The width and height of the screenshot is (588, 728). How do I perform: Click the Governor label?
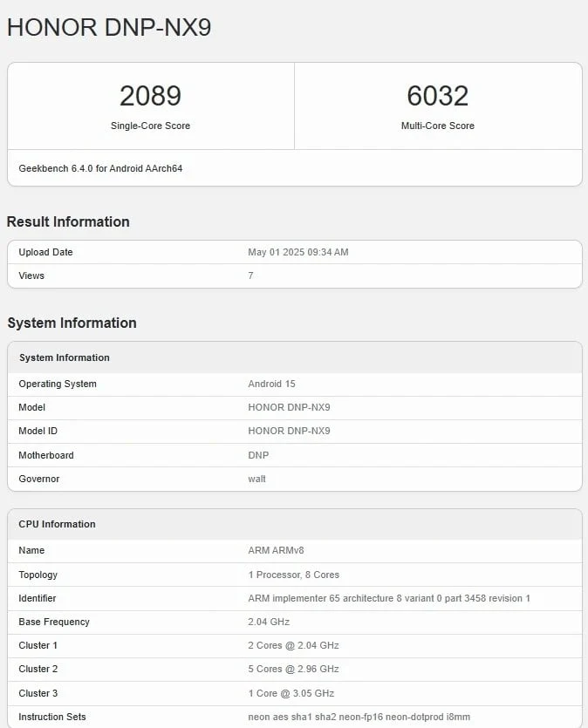[39, 480]
